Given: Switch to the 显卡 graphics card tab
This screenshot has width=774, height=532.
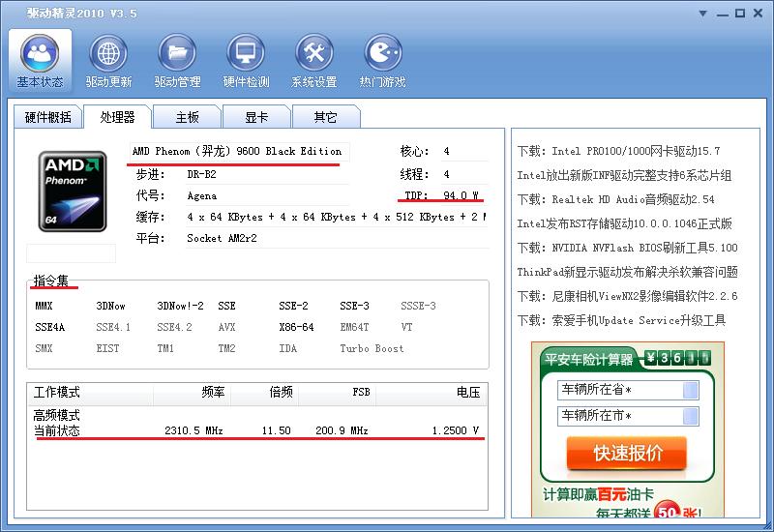Looking at the screenshot, I should tap(256, 117).
